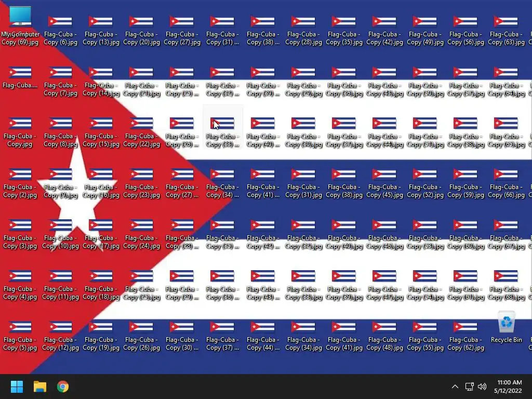Image resolution: width=532 pixels, height=399 pixels.
Task: Select Flag-Cuba - Copy (5).jpg
Action: (20, 336)
